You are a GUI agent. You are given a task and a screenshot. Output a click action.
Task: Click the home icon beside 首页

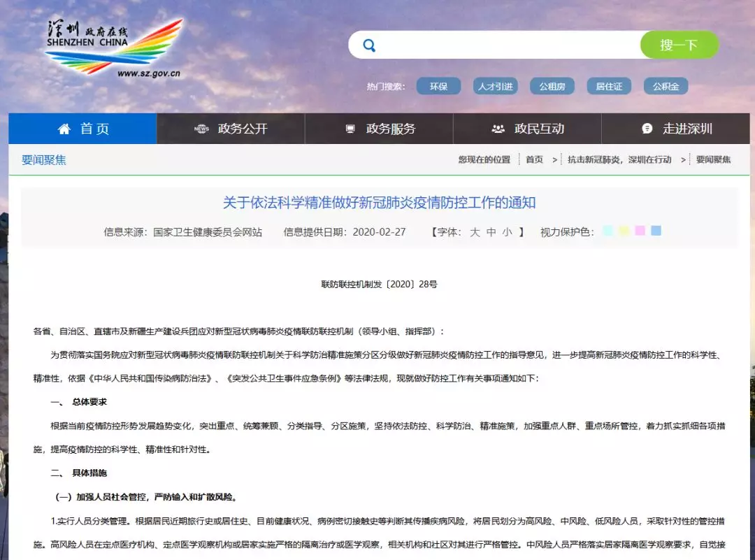pyautogui.click(x=64, y=129)
